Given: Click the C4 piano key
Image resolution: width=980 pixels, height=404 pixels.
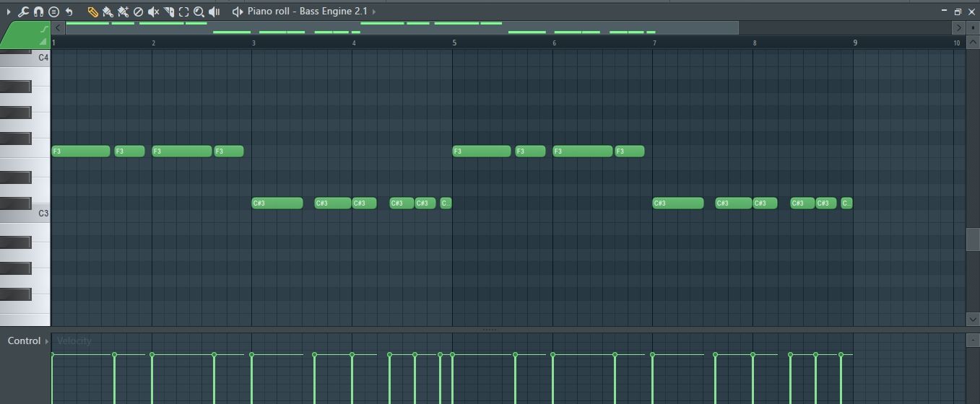Looking at the screenshot, I should pos(25,58).
